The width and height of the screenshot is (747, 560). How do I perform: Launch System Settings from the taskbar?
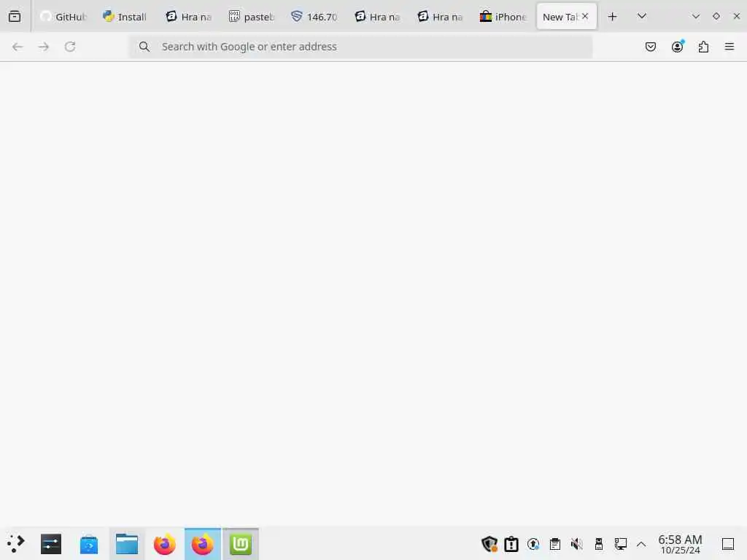point(51,543)
